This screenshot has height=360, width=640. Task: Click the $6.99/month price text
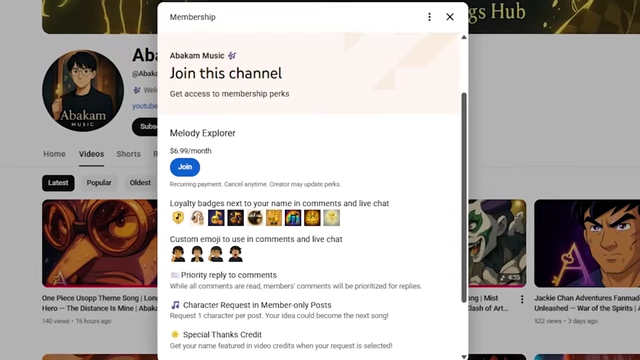[x=191, y=151]
